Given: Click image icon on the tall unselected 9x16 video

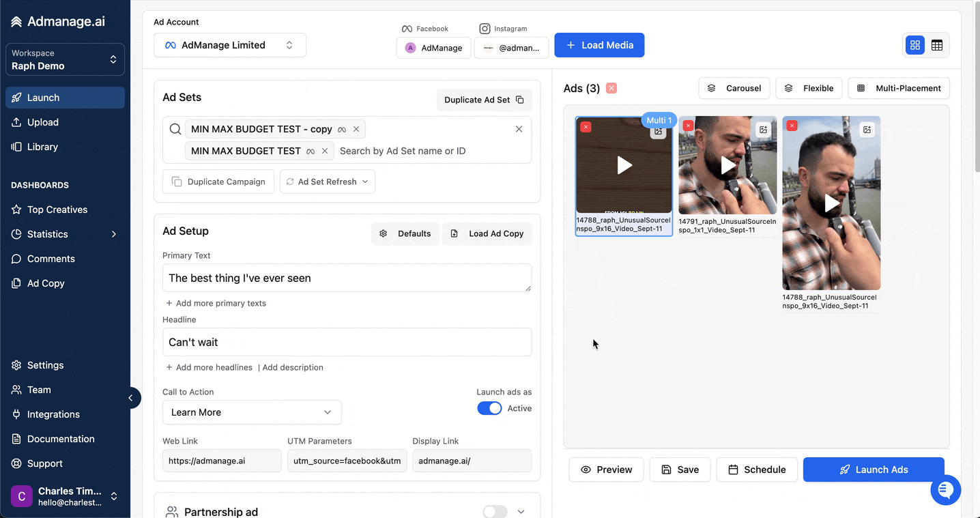Looking at the screenshot, I should pyautogui.click(x=867, y=130).
